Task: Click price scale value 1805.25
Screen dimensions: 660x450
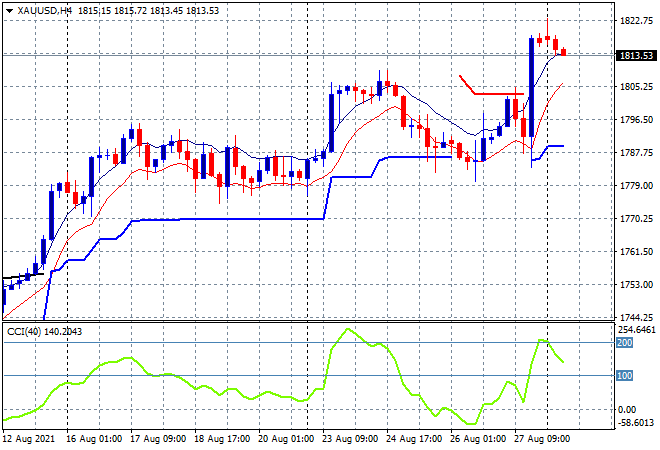Action: [636, 87]
